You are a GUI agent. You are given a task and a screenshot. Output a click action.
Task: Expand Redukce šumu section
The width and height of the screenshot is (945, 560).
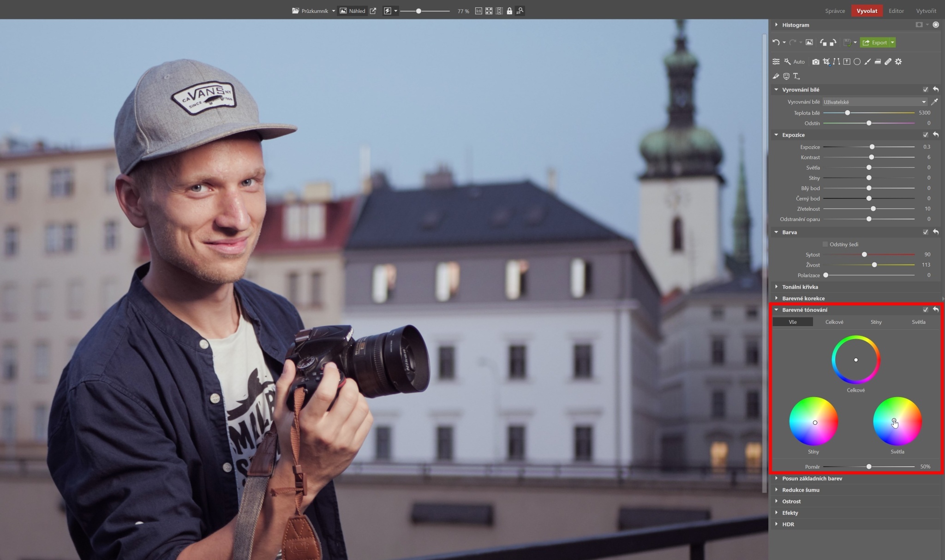[x=777, y=489]
